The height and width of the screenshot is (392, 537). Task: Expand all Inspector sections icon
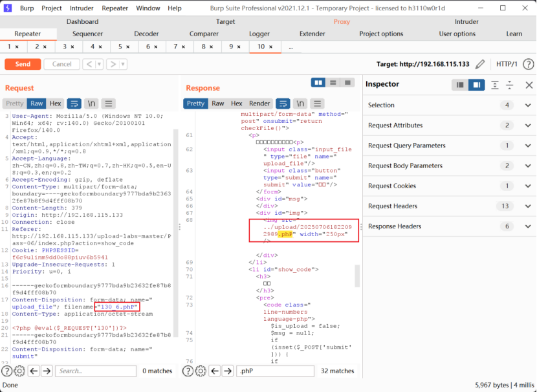click(x=495, y=85)
